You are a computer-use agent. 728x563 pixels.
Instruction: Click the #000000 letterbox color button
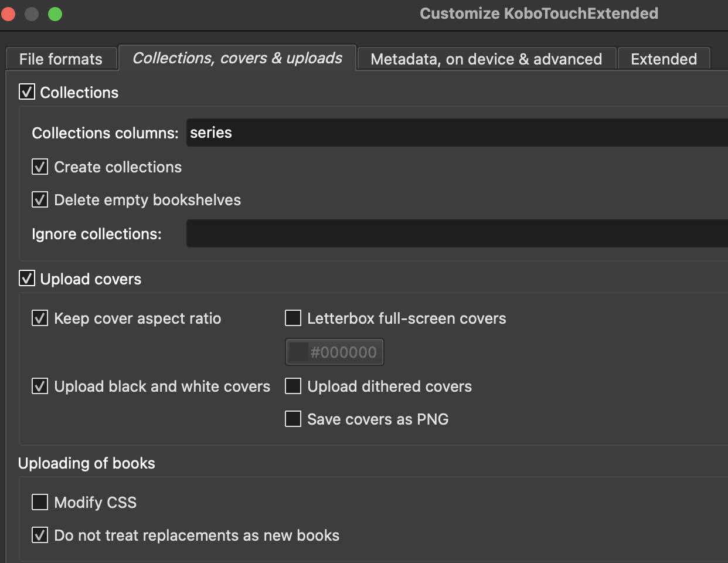(x=335, y=352)
